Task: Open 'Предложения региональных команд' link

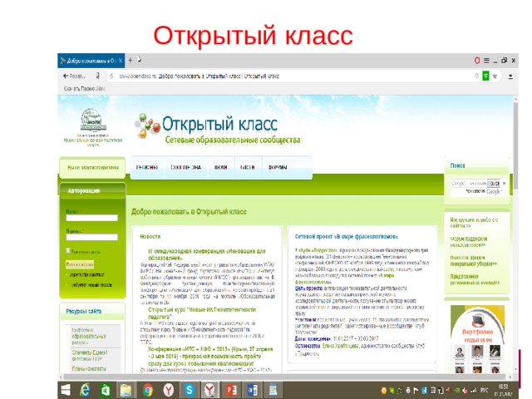Action: click(x=475, y=279)
